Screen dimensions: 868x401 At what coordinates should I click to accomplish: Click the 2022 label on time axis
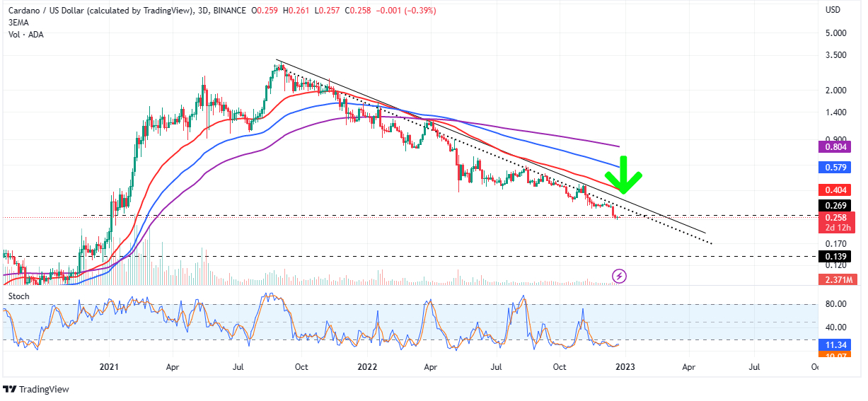pyautogui.click(x=366, y=368)
